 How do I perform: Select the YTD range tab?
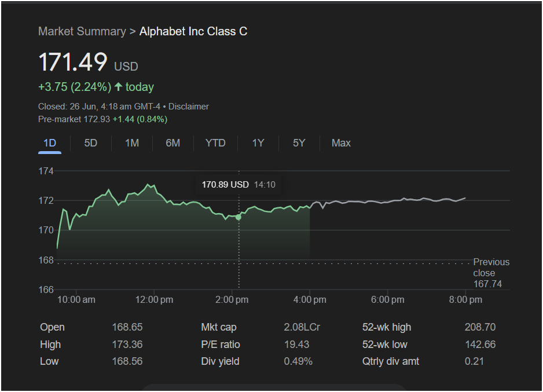(x=215, y=143)
